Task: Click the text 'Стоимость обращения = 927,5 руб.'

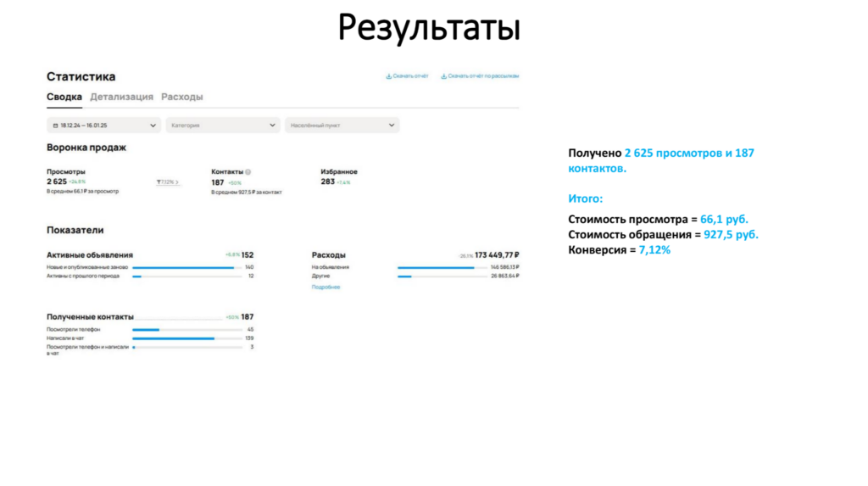Action: coord(663,234)
